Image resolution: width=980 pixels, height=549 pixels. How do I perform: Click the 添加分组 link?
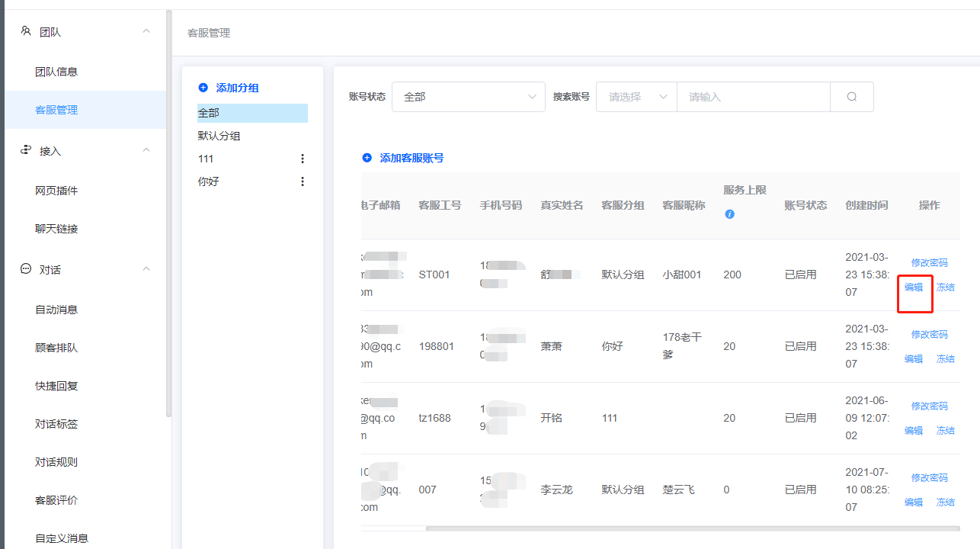point(237,88)
